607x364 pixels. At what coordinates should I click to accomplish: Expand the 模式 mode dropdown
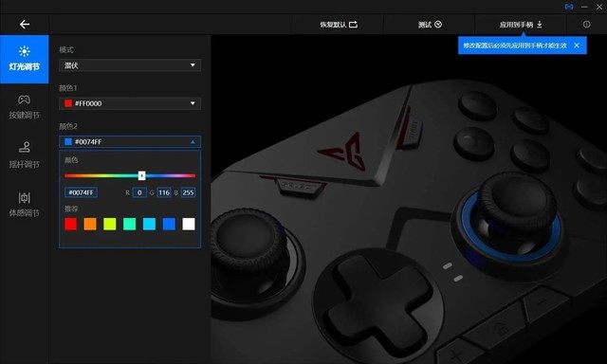coord(130,65)
